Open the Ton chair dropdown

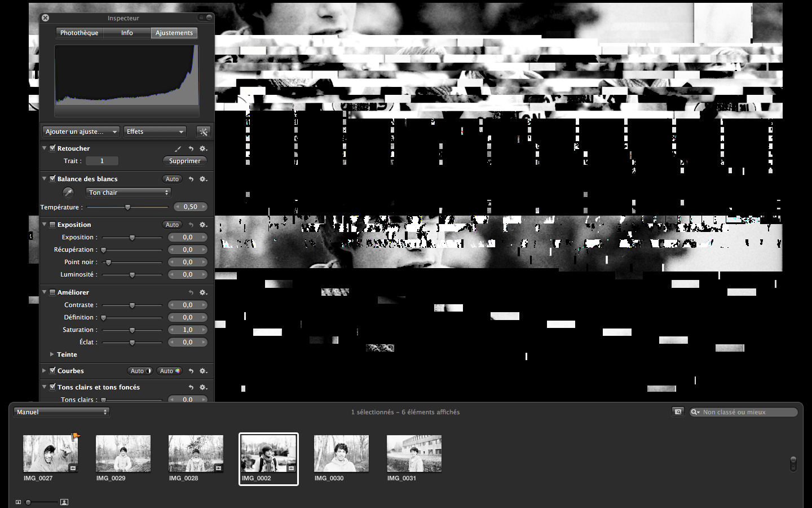click(128, 192)
